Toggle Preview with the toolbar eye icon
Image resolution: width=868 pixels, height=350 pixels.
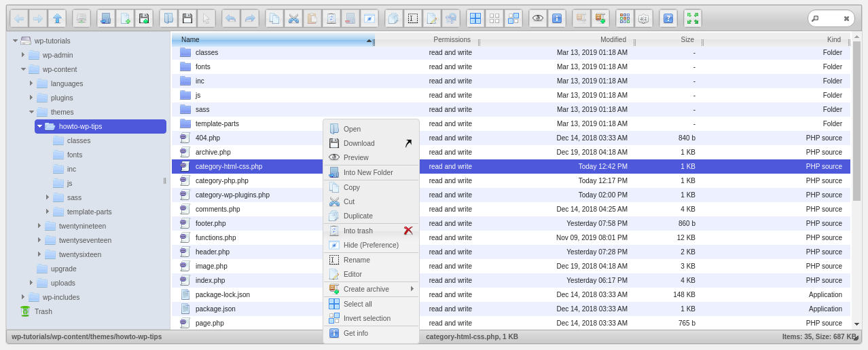(x=538, y=18)
